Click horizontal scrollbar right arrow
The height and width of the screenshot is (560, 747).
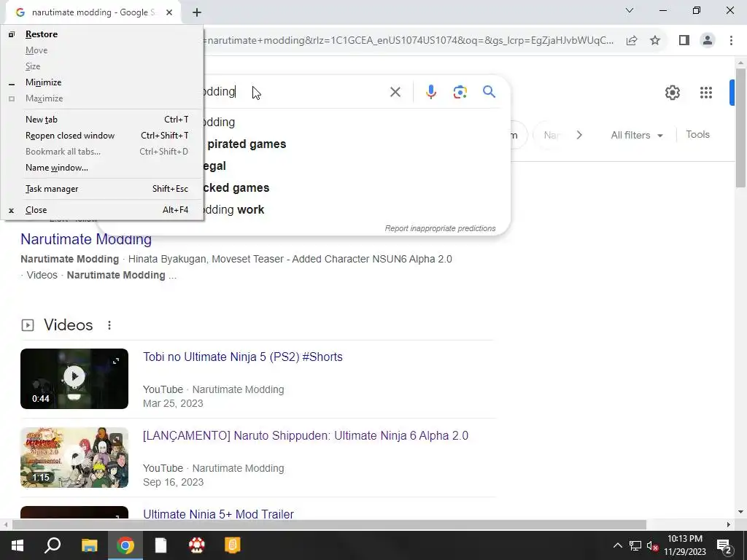(x=729, y=525)
